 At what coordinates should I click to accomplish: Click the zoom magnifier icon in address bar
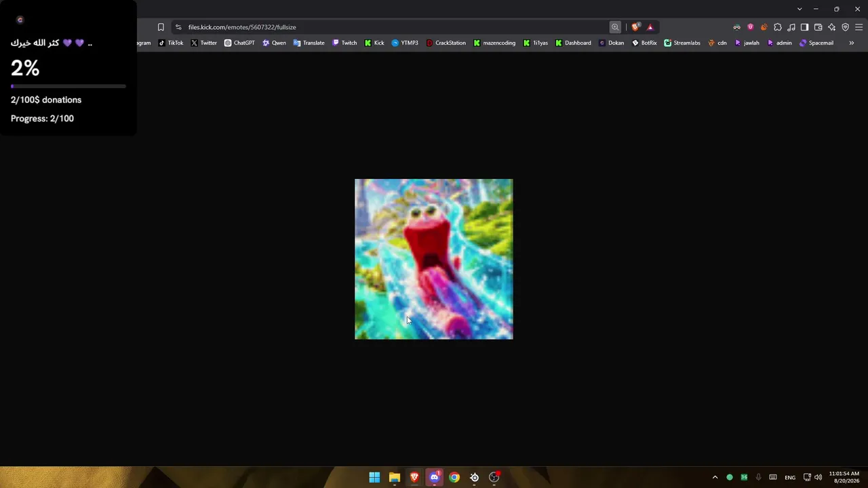615,27
